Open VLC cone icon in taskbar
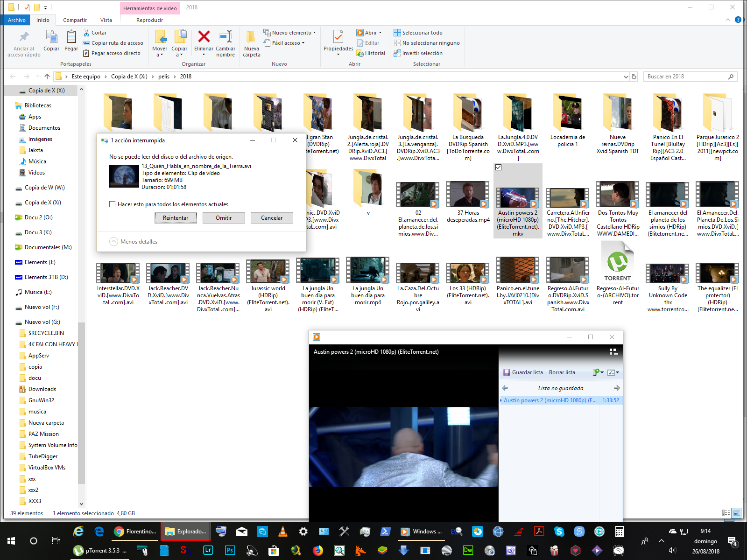Screen dimensions: 747x560 [282, 532]
